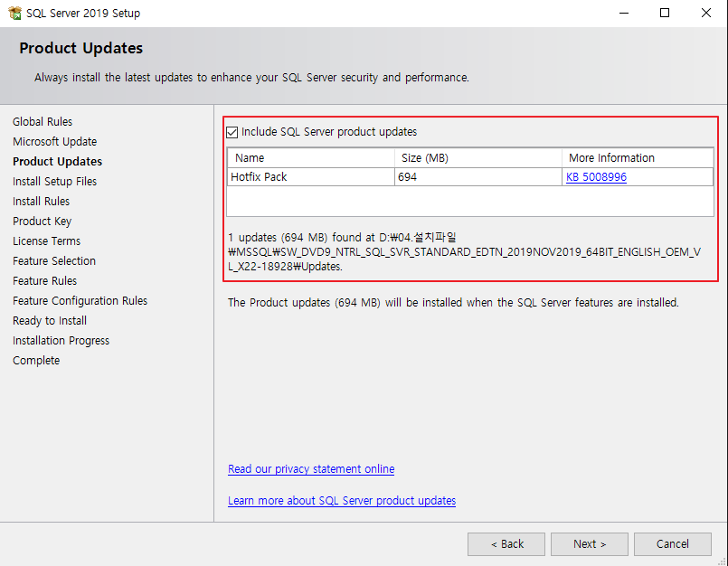Select the Hotfix Pack row cell
728x566 pixels.
coord(310,177)
